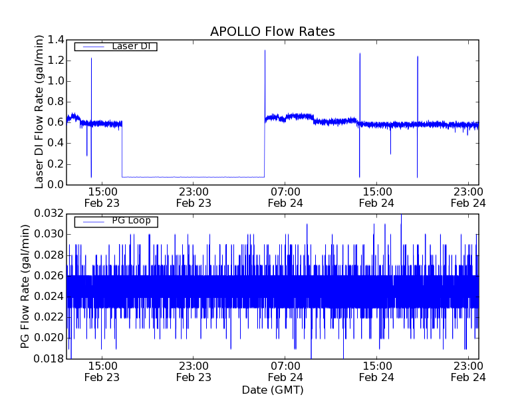Click the flat low-flow segment in Laser DI plot
The height and width of the screenshot is (399, 532).
(x=193, y=177)
